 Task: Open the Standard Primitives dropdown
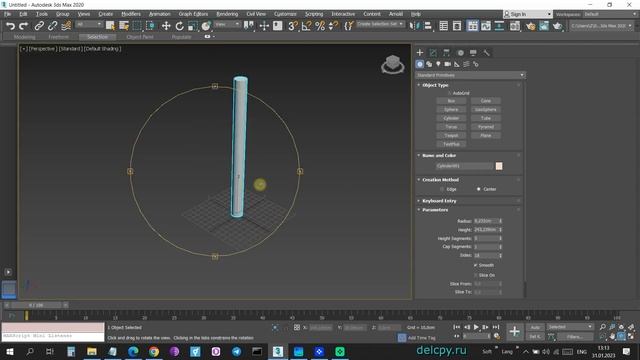(470, 75)
